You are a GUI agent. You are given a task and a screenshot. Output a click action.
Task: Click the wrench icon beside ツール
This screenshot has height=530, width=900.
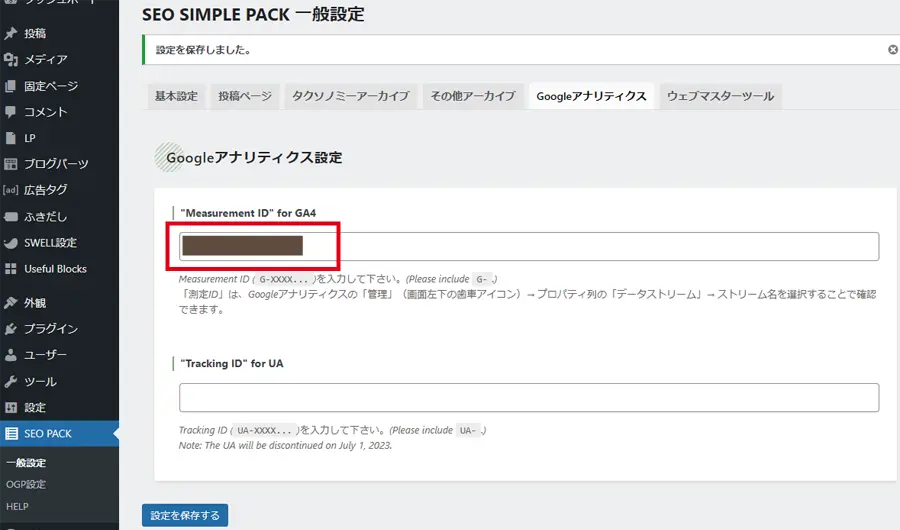pos(11,381)
